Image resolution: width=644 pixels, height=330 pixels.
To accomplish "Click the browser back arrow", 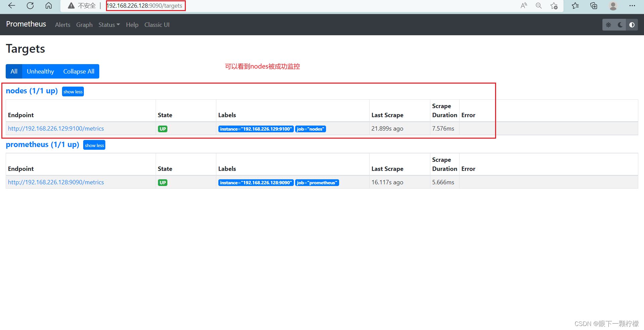I will tap(12, 6).
